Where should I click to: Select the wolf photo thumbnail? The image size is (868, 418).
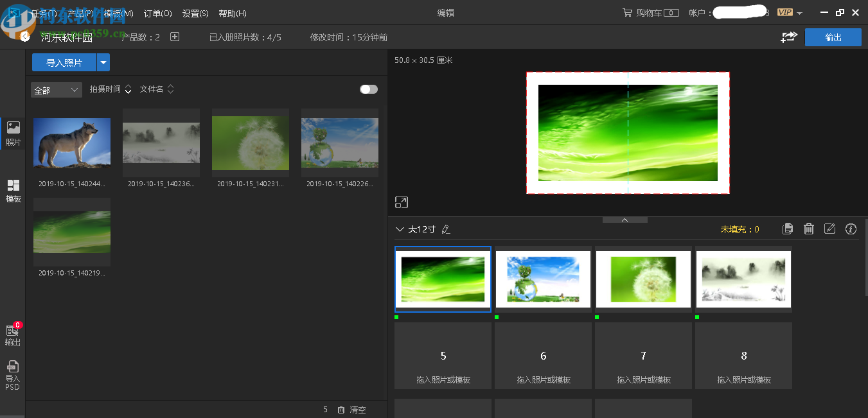click(71, 143)
